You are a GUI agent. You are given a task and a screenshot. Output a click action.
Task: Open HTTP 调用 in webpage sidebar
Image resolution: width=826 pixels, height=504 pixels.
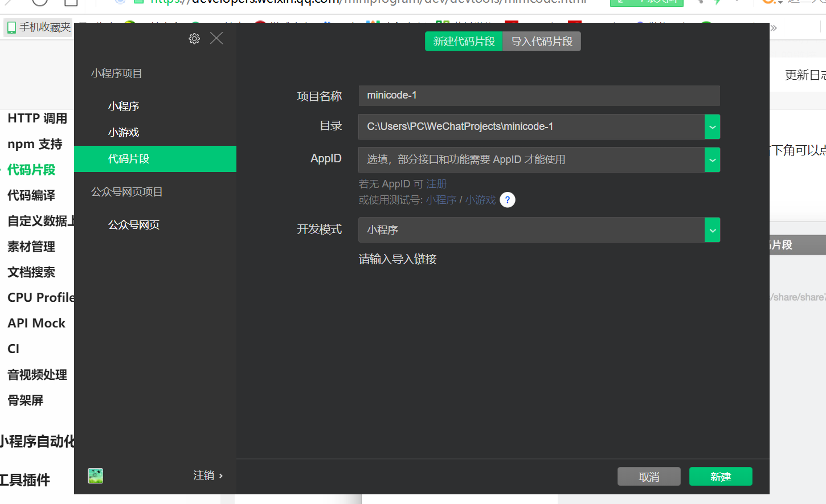pyautogui.click(x=37, y=118)
